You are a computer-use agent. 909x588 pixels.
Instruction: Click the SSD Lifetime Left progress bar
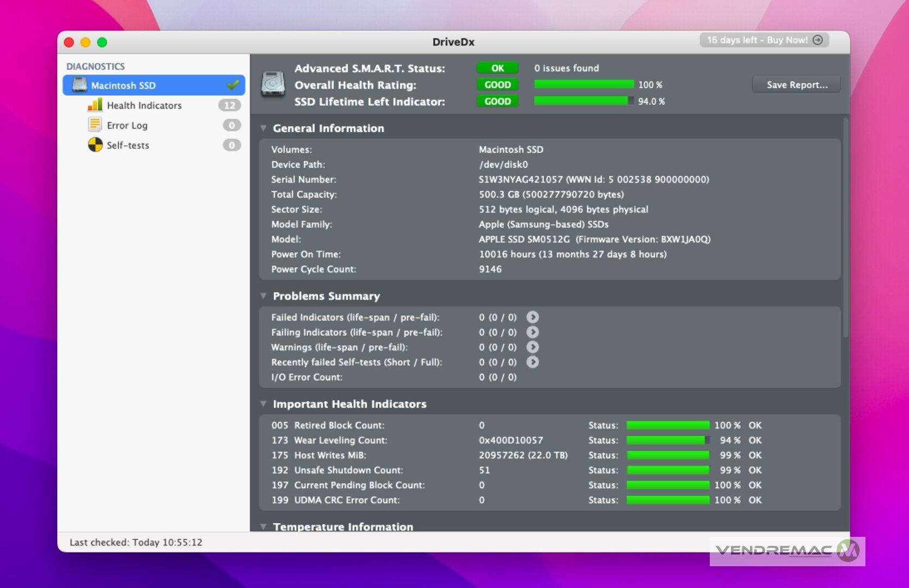pos(584,101)
